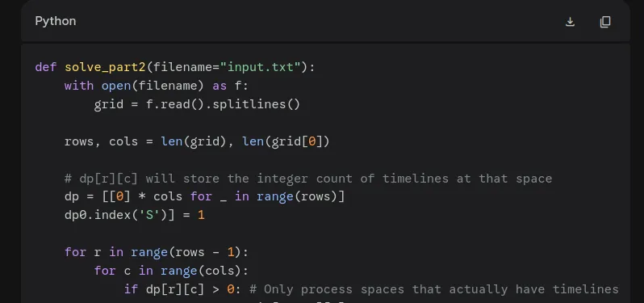Click the line 'grid = f.read().splitlines()'
The image size is (644, 303).
pyautogui.click(x=197, y=104)
